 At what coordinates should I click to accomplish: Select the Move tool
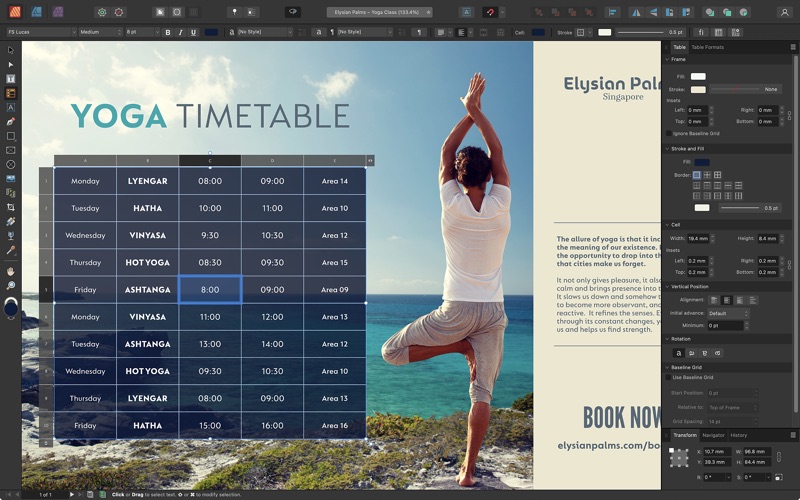[x=11, y=50]
